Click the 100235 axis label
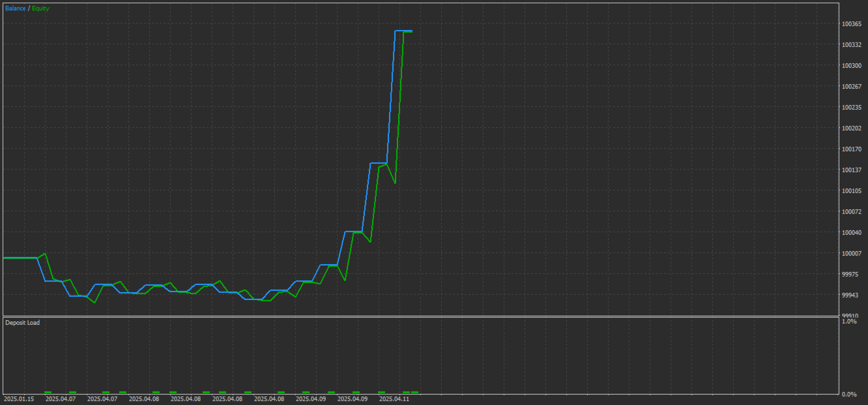The height and width of the screenshot is (405, 868). [852, 108]
